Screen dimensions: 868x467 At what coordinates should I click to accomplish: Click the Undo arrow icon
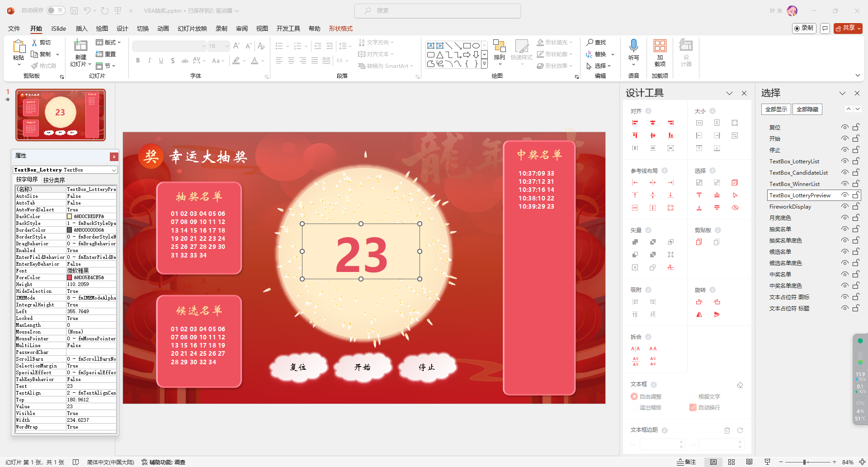[x=87, y=10]
